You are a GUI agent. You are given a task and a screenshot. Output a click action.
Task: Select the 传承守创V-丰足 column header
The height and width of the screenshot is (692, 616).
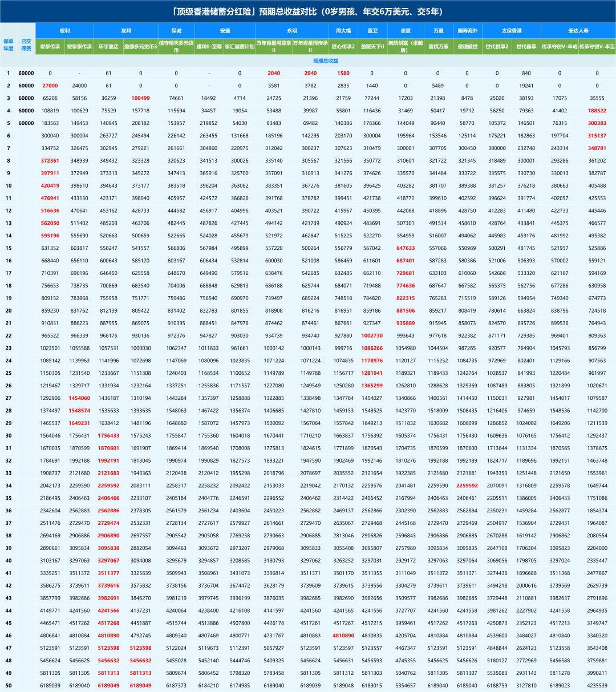(597, 46)
